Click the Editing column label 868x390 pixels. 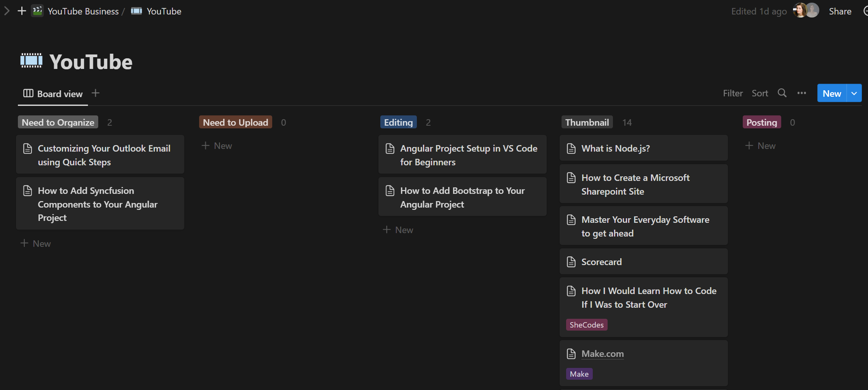click(398, 122)
